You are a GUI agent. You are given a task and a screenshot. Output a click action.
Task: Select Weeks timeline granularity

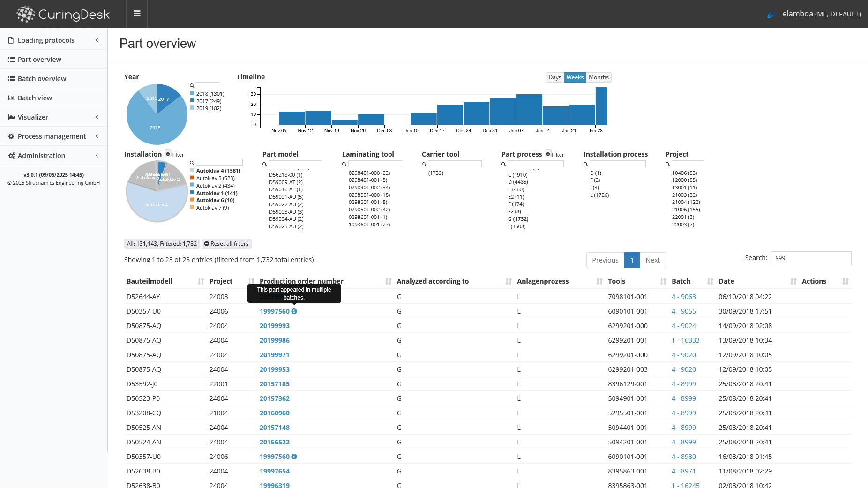575,77
